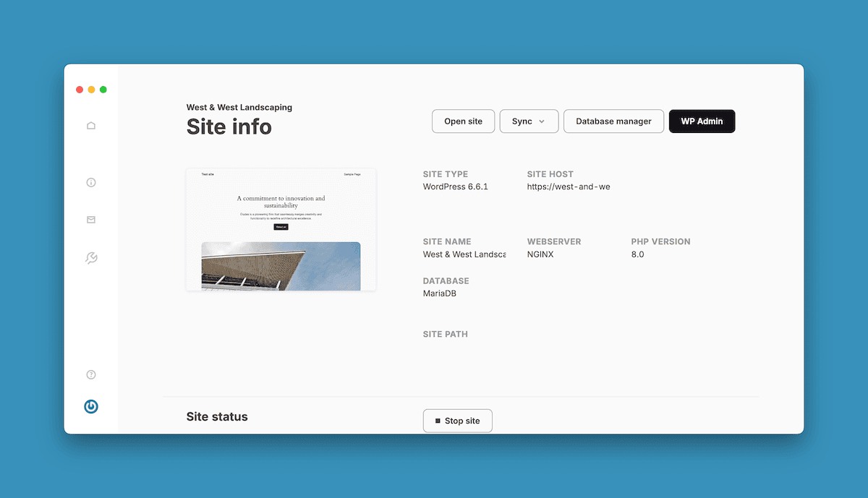Click the Test site title in the preview

click(208, 174)
